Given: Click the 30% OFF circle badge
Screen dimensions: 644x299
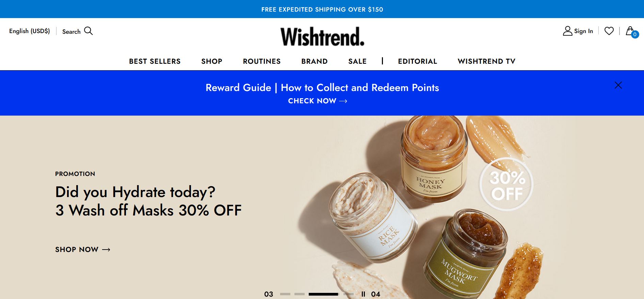Looking at the screenshot, I should (x=506, y=184).
